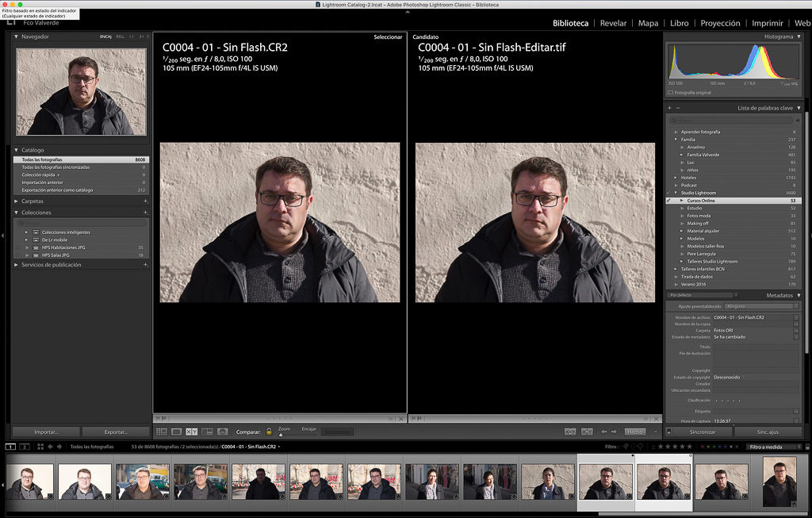
Task: Open the Por defecto metadata view dropdown
Action: (x=703, y=295)
